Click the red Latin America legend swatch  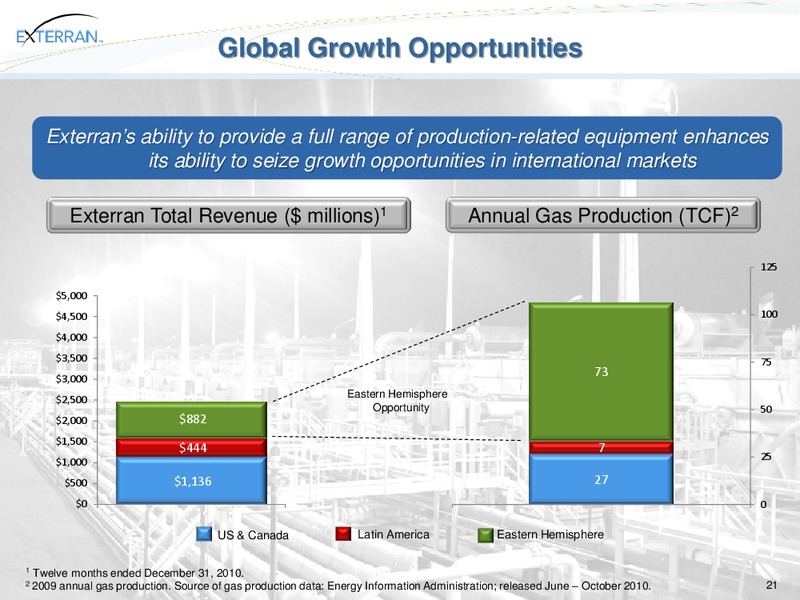[x=343, y=534]
